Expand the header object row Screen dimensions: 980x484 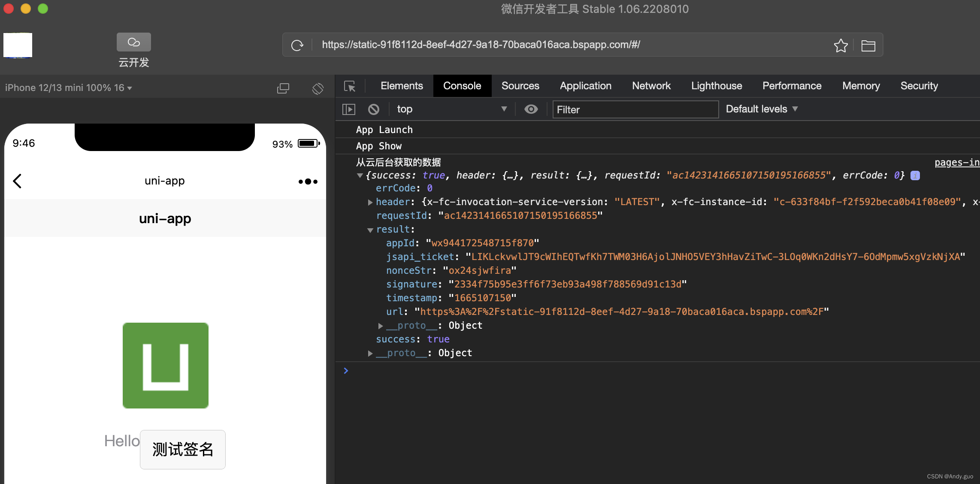[x=370, y=202]
